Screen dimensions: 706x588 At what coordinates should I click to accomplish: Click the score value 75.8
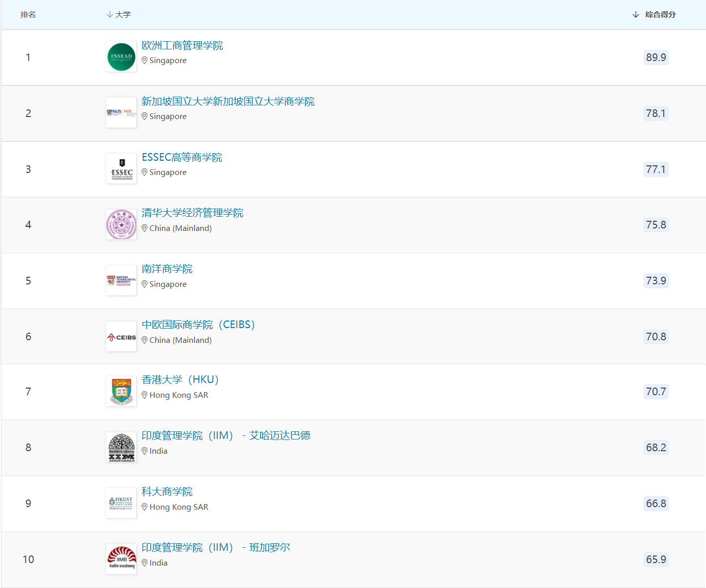656,225
